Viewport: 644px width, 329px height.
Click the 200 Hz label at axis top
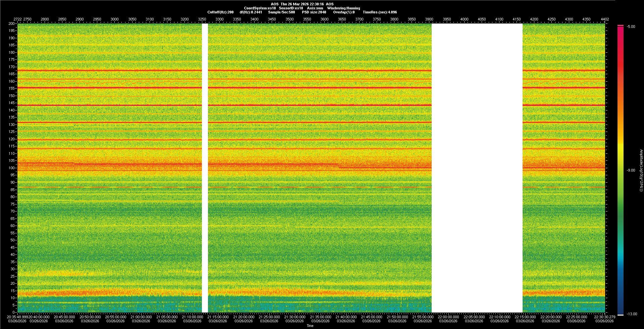click(x=12, y=23)
